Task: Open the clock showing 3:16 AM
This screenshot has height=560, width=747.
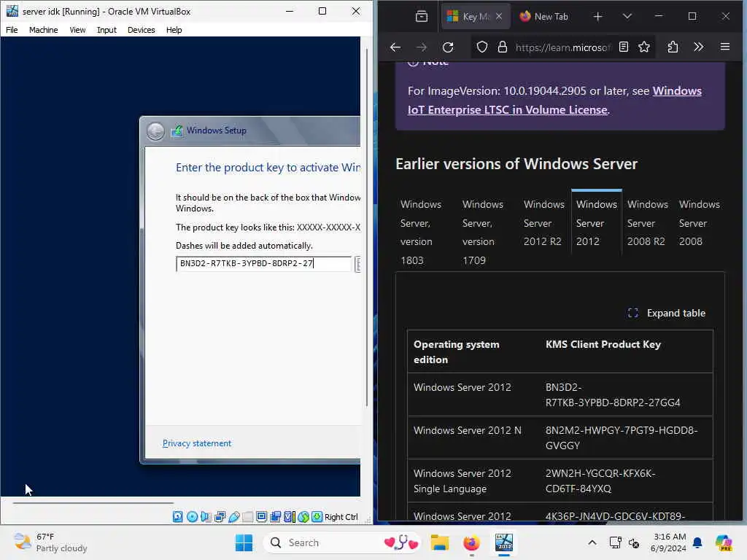Action: pos(670,542)
